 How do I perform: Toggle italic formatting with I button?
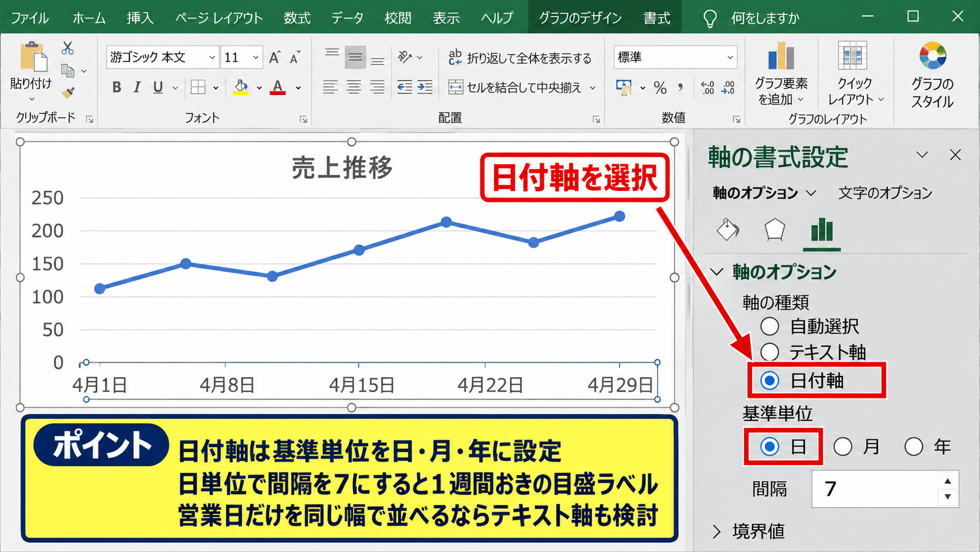click(x=137, y=87)
